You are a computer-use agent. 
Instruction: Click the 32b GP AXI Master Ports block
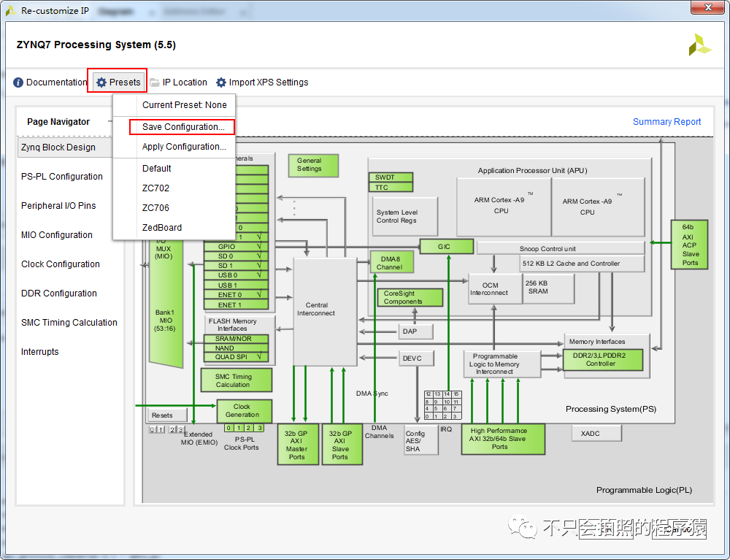coord(298,445)
